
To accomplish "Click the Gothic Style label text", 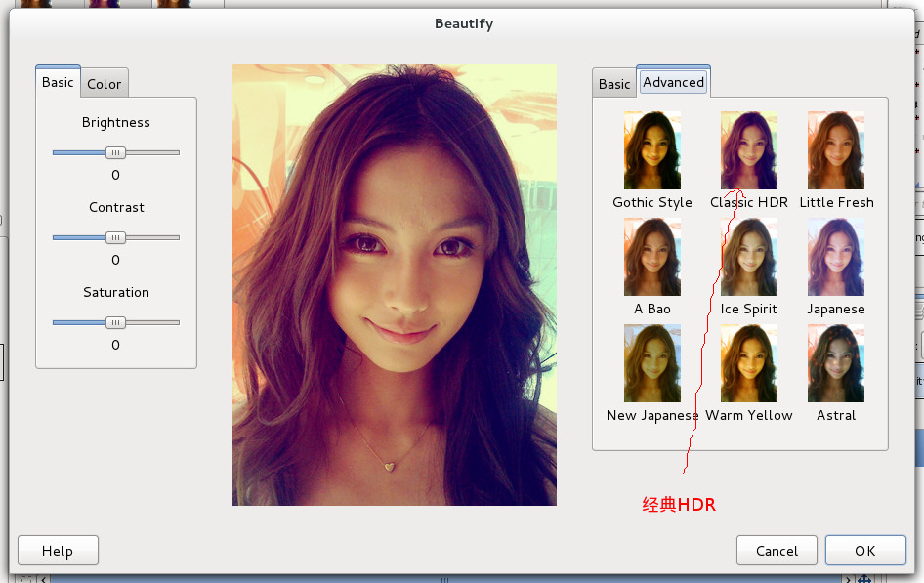I will (652, 202).
